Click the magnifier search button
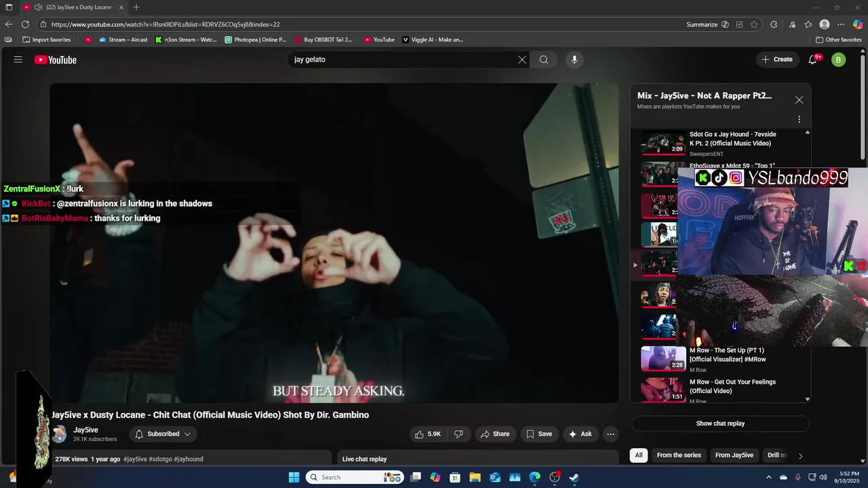Viewport: 868px width, 488px height. (x=544, y=60)
